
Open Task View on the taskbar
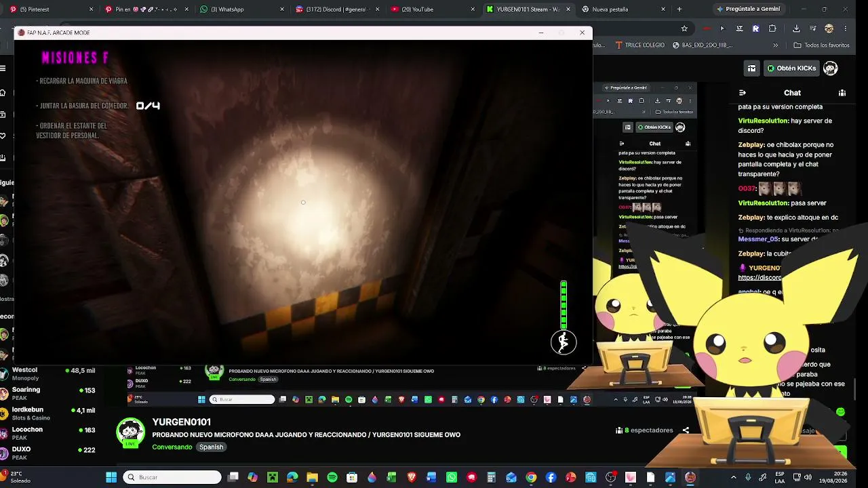(233, 477)
